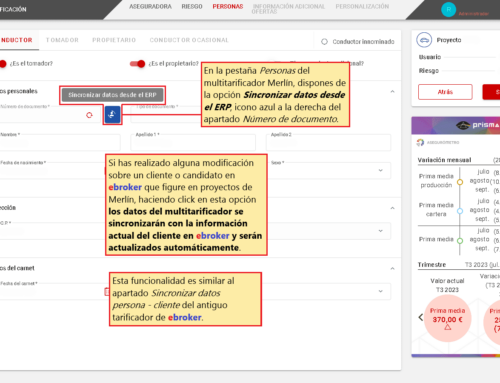Click the Prima media cartera label
Viewport: 500px width, 383px height.
coord(436,210)
